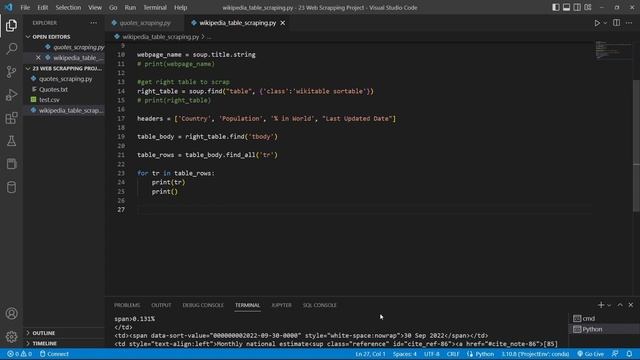Open quotes_scraping.py in project file tree

click(64, 79)
